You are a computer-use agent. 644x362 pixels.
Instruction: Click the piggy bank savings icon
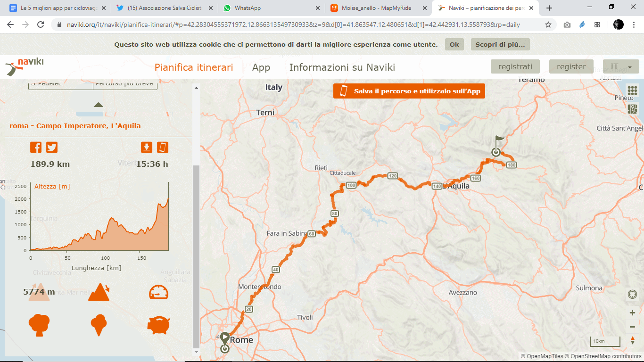point(158,325)
